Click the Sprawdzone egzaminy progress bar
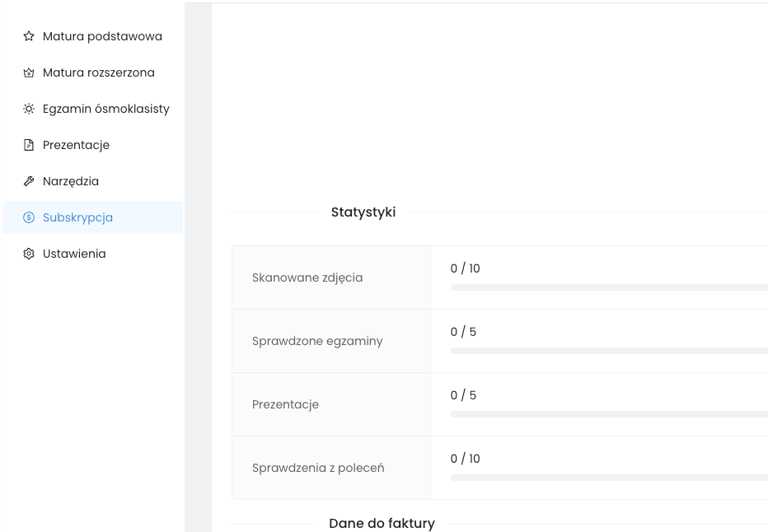Image resolution: width=768 pixels, height=532 pixels. pyautogui.click(x=608, y=351)
